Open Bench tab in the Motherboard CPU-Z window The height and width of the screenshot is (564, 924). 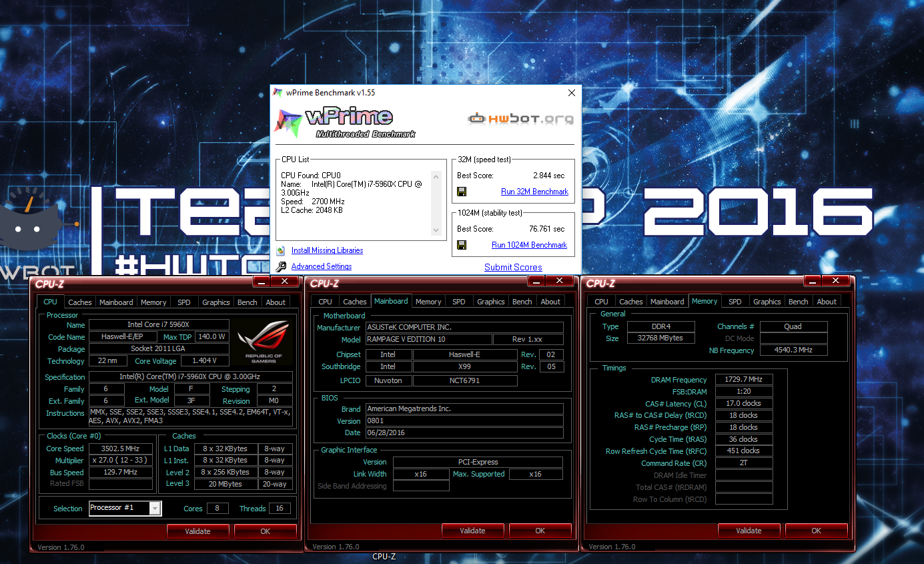[x=522, y=302]
